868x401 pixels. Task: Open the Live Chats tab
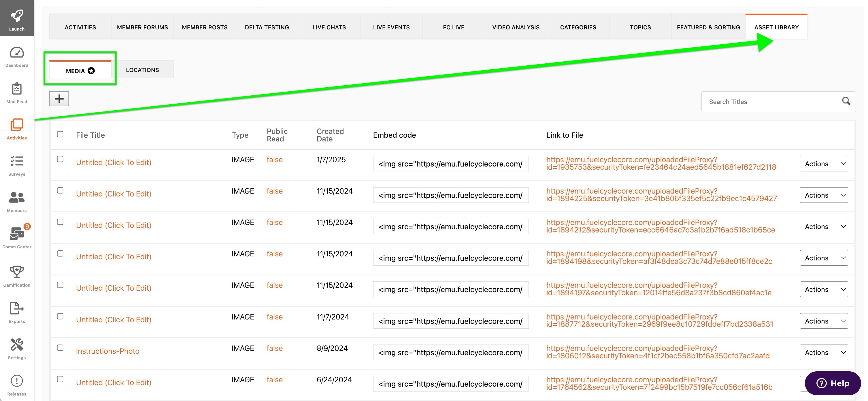(329, 27)
